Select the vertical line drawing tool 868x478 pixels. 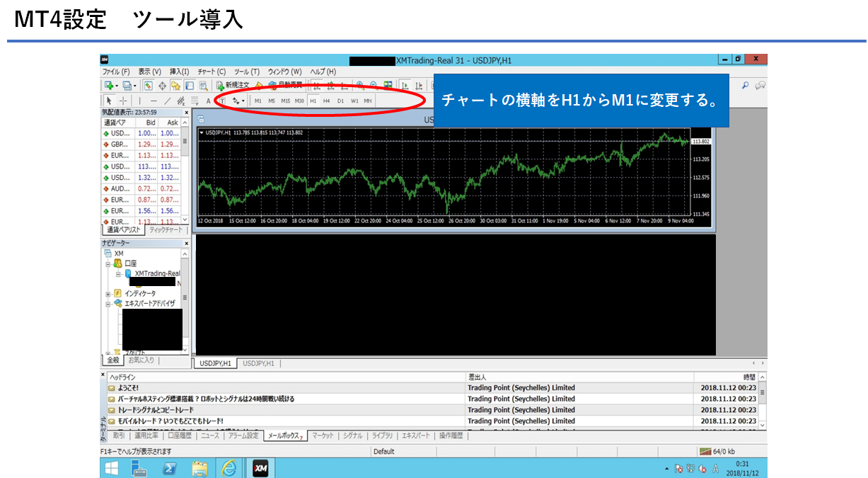coord(140,101)
